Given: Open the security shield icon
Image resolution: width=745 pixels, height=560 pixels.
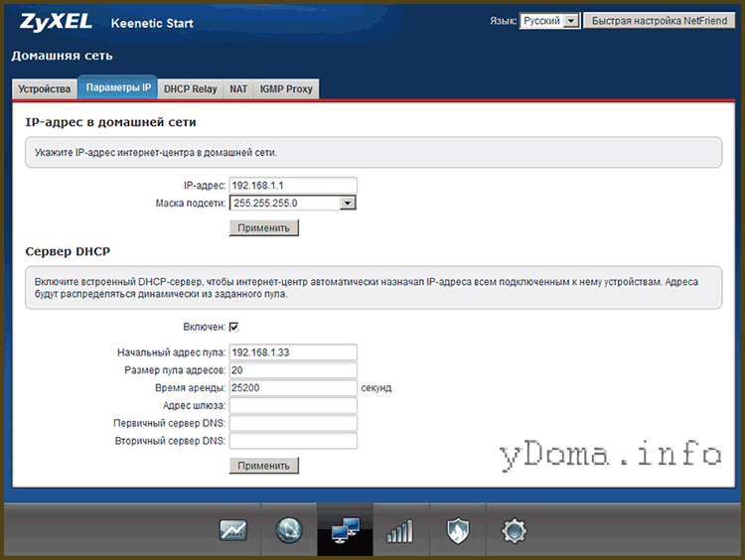Looking at the screenshot, I should coord(458,530).
